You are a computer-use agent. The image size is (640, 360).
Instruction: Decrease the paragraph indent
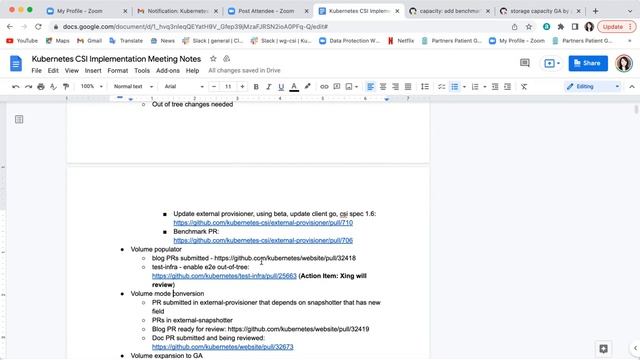pos(495,87)
